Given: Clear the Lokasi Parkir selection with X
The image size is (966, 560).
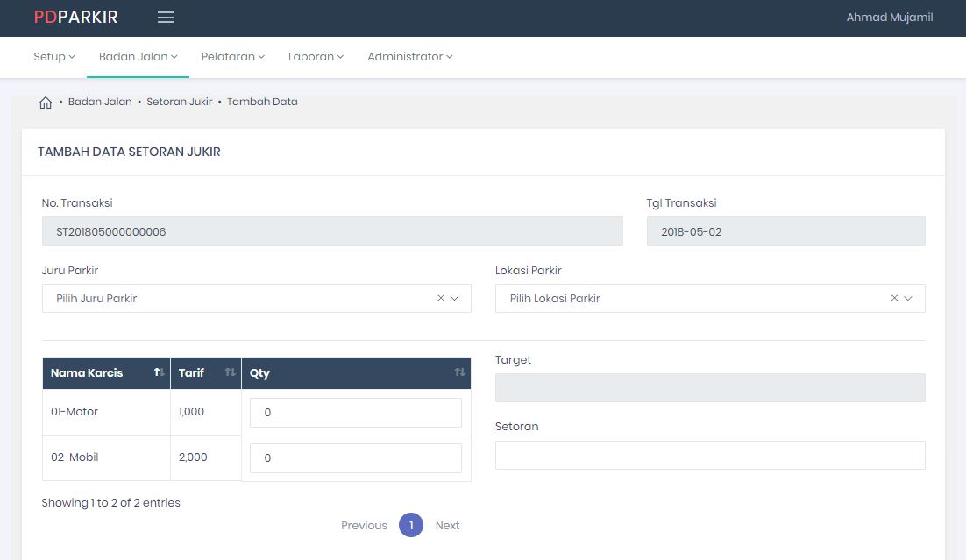Looking at the screenshot, I should pyautogui.click(x=894, y=299).
